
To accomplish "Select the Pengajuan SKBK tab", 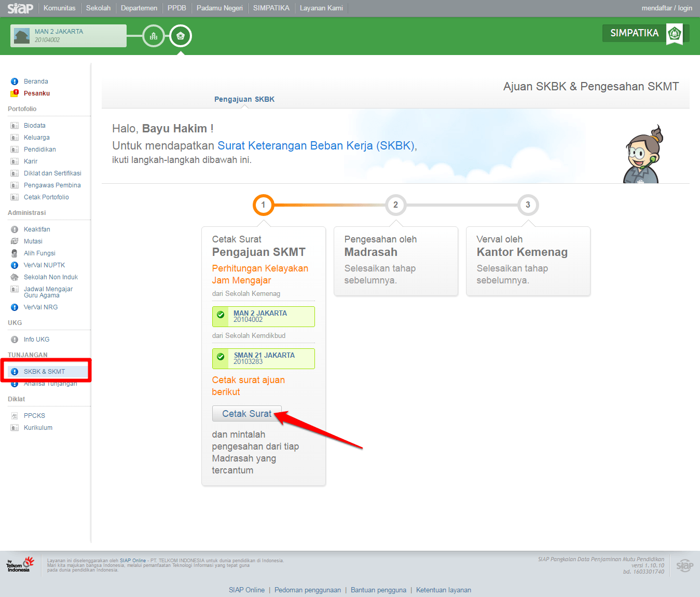I will tap(244, 99).
